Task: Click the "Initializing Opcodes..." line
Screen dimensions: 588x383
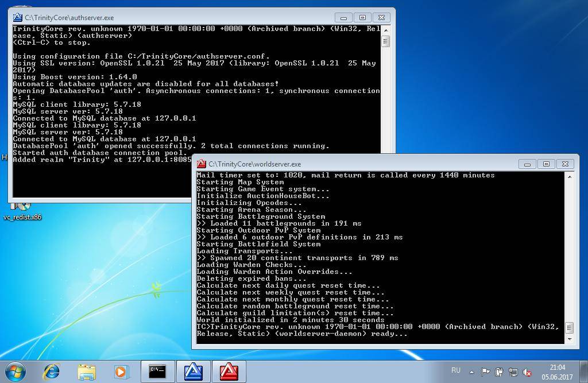Action: tap(249, 203)
